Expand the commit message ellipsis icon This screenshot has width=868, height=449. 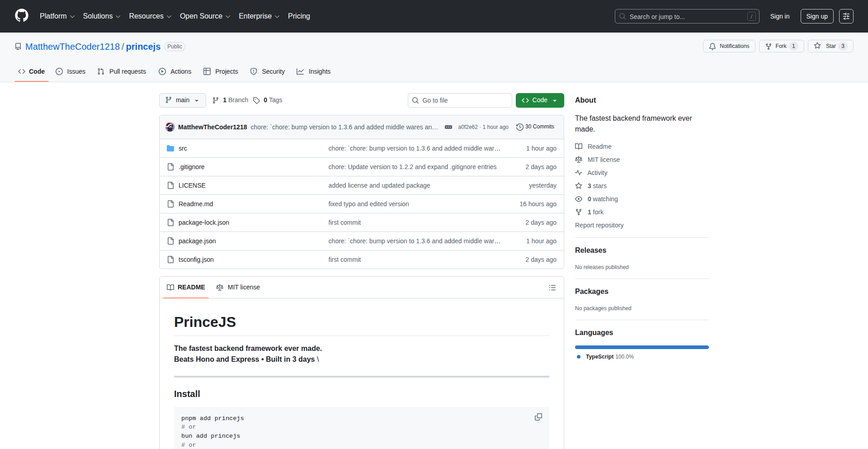click(x=448, y=127)
